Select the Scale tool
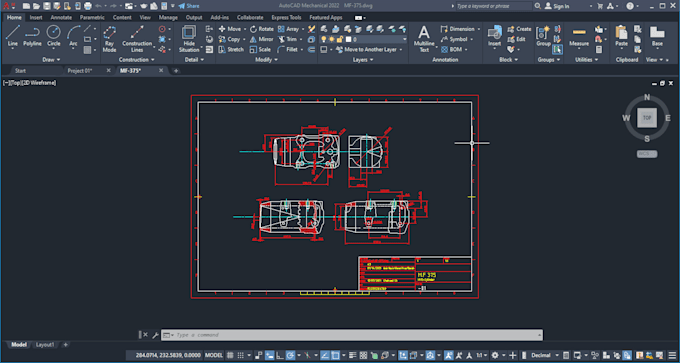 260,49
